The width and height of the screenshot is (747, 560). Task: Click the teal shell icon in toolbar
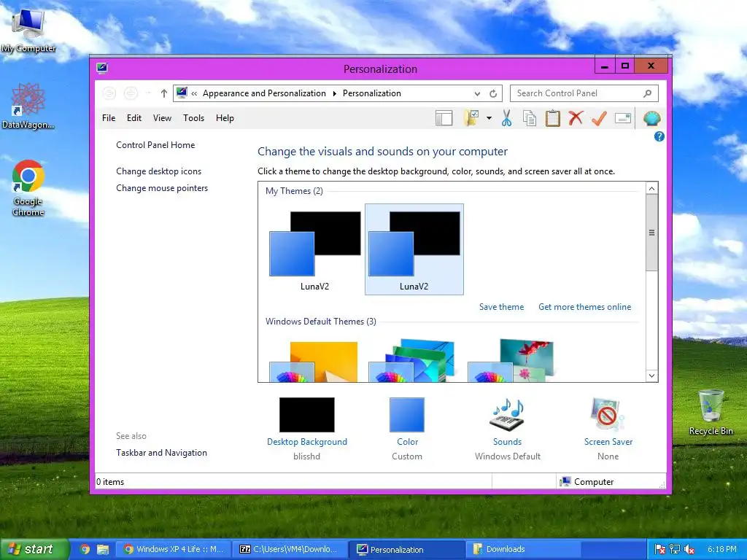point(651,118)
